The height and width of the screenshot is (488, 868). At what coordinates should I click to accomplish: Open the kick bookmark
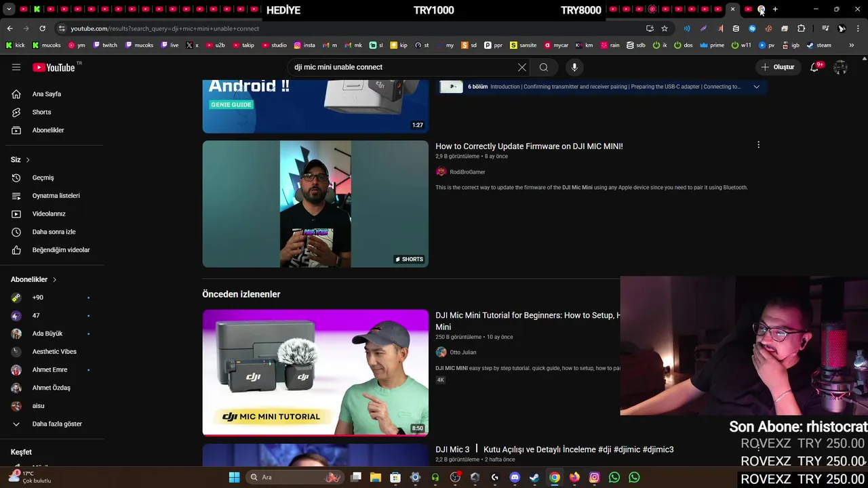pos(15,45)
